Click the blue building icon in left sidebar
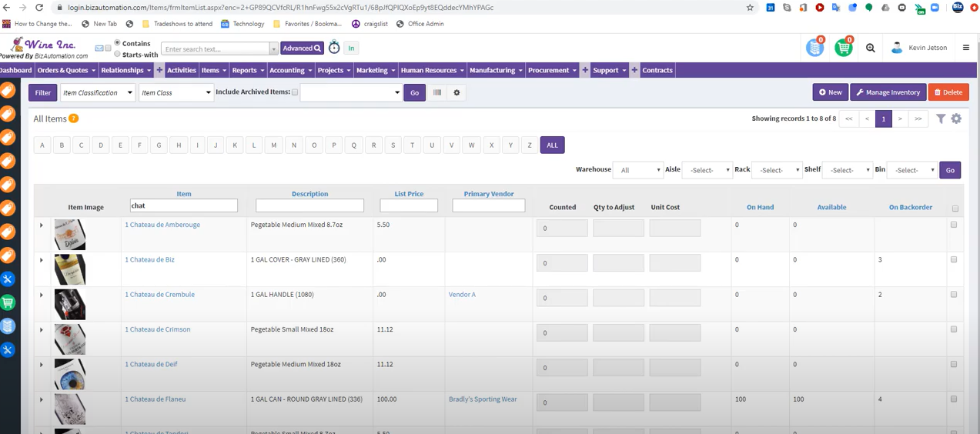 pyautogui.click(x=8, y=326)
